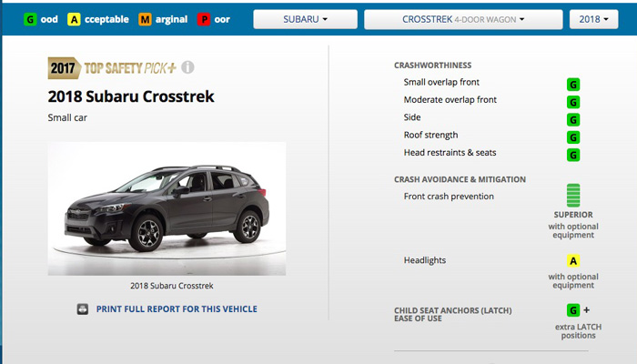Viewport: 637px width, 364px height.
Task: Click the info icon beside Top Safety Pick+
Action: pyautogui.click(x=187, y=67)
